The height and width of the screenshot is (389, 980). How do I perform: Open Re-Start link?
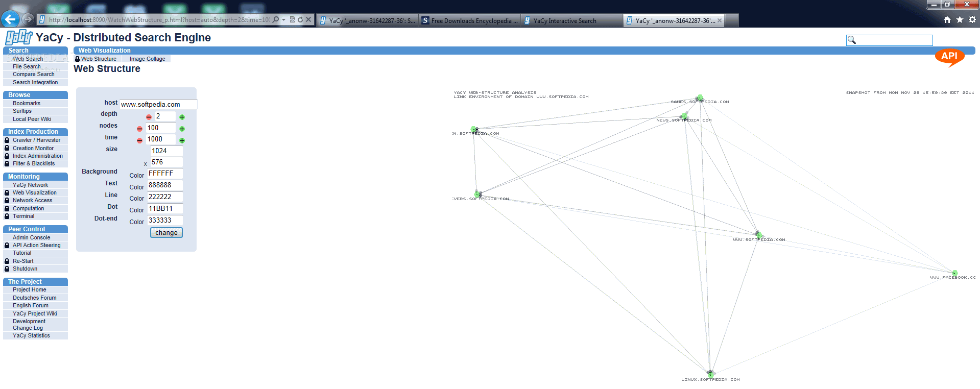(x=23, y=261)
